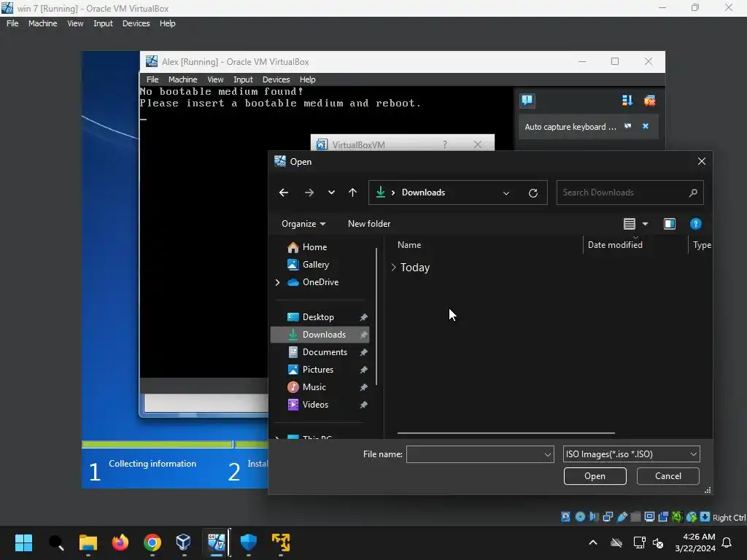Click the optical disk status bar icon
Image resolution: width=747 pixels, height=560 pixels.
coord(580,517)
